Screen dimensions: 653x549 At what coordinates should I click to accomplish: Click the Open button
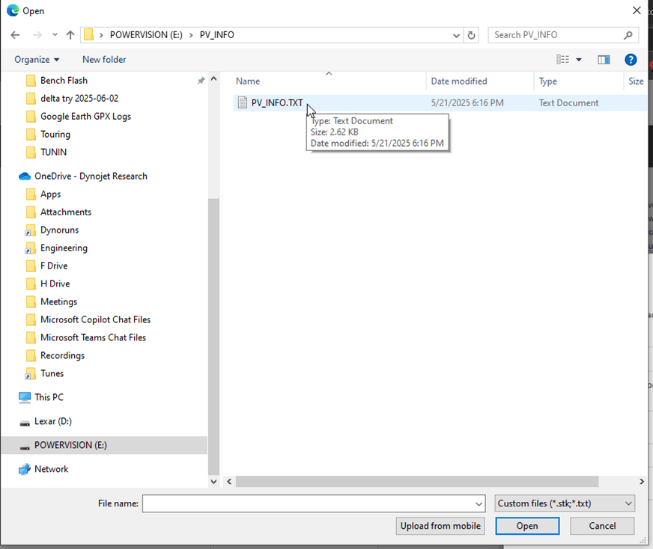(527, 526)
